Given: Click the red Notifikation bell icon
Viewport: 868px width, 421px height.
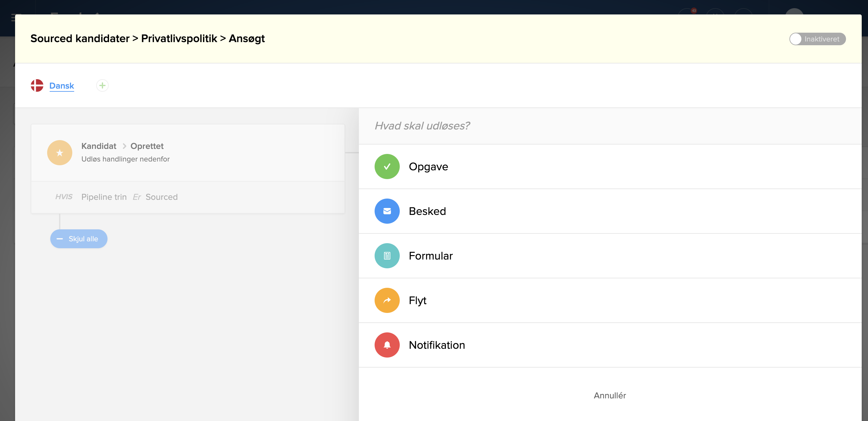Looking at the screenshot, I should [x=387, y=345].
